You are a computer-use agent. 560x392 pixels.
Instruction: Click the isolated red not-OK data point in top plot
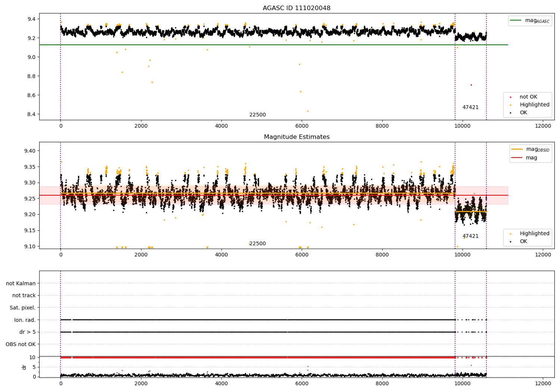471,85
